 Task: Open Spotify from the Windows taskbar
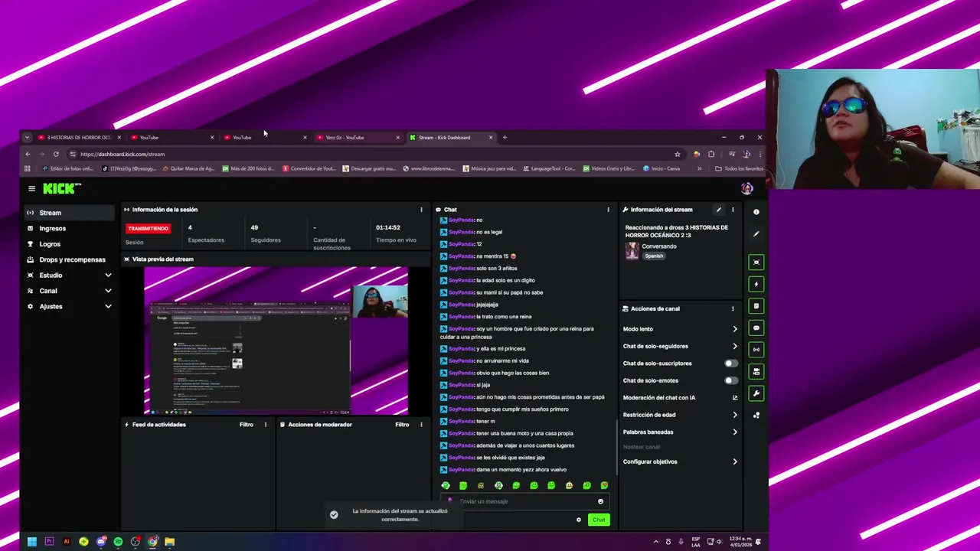pyautogui.click(x=118, y=542)
